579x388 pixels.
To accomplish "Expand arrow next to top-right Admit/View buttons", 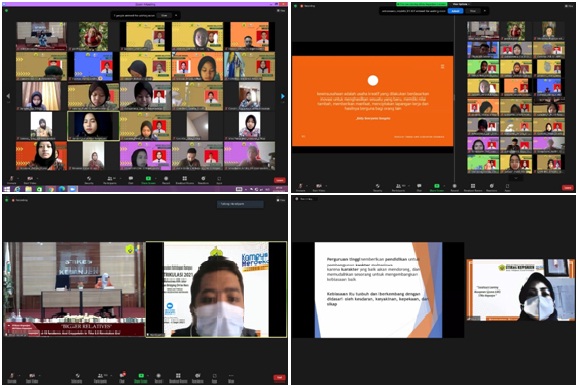I will pyautogui.click(x=485, y=11).
